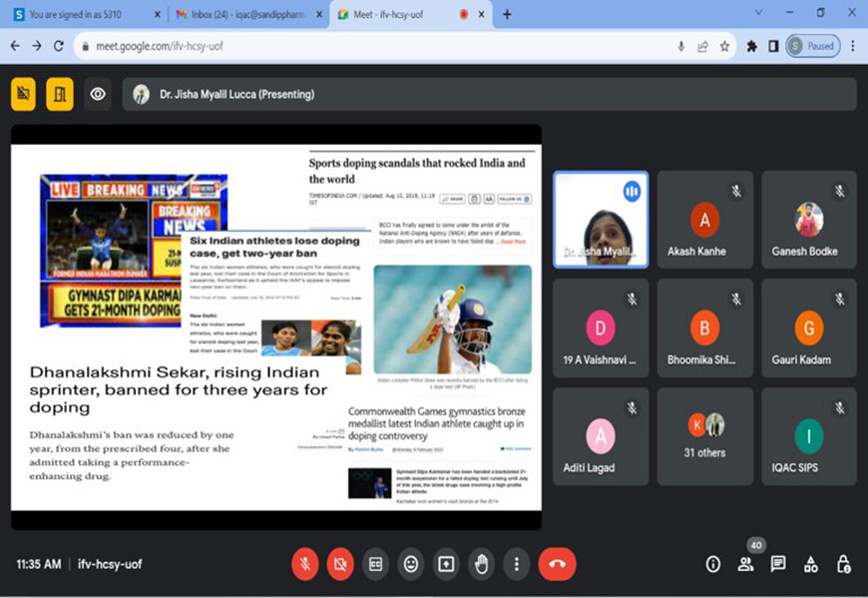
Task: Select IQAC SIPS participant tile
Action: (809, 437)
